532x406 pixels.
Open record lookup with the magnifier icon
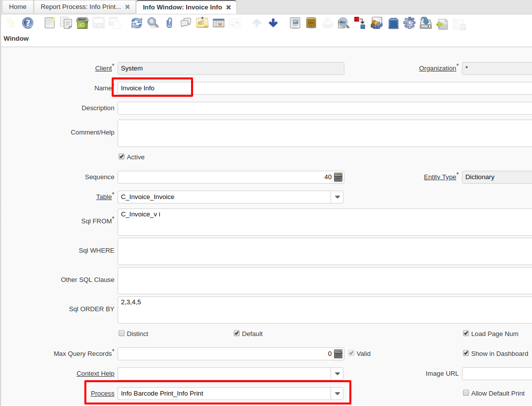[153, 23]
